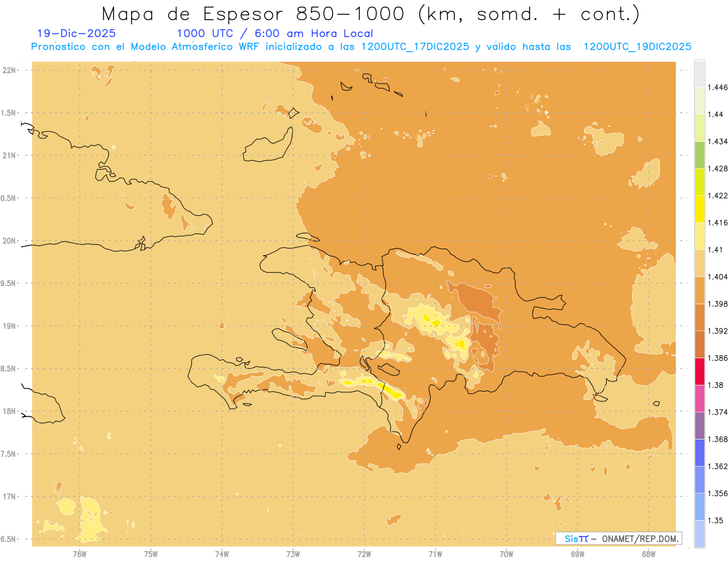728x562 pixels.
Task: Select the light gray swatch above 1.446
Action: tap(699, 74)
